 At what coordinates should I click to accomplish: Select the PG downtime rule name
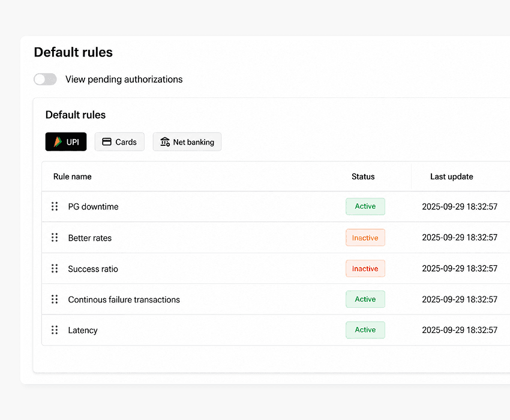pyautogui.click(x=93, y=206)
